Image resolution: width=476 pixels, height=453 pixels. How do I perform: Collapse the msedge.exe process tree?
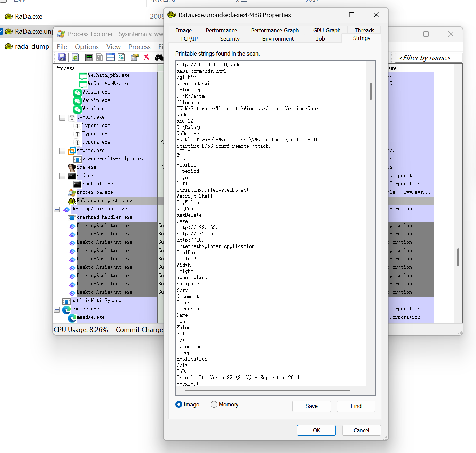[x=57, y=309]
